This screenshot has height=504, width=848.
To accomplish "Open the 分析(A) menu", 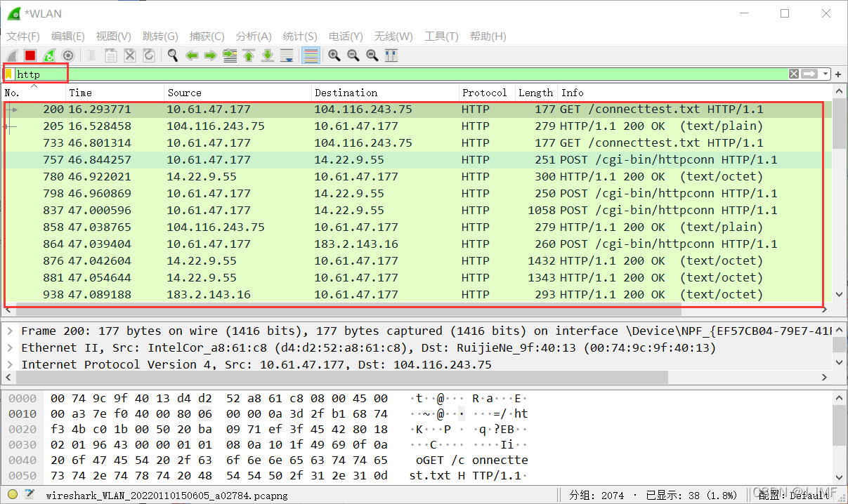I will [x=254, y=37].
